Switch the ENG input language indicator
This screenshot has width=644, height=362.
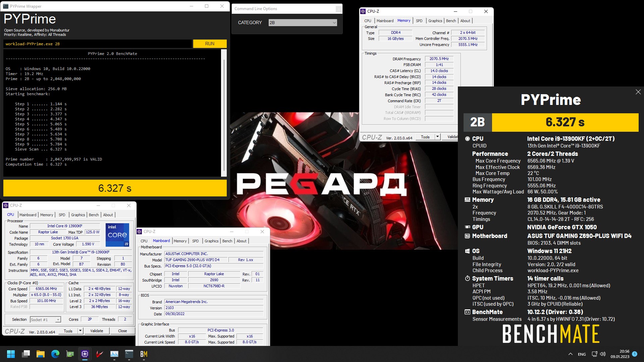pos(582,354)
